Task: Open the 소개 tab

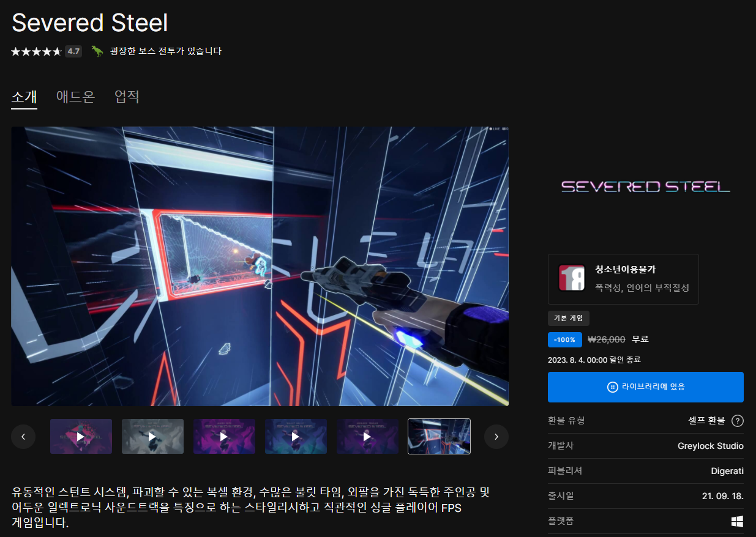Action: [24, 97]
